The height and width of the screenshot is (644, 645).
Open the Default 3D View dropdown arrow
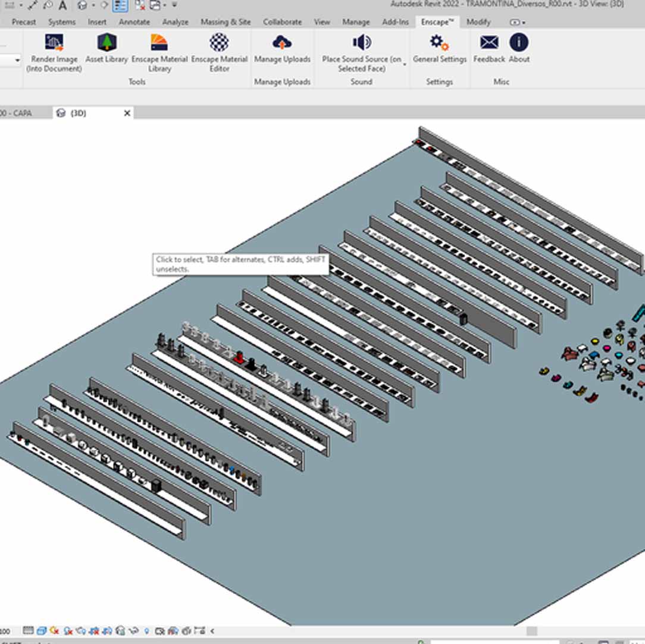pos(92,5)
